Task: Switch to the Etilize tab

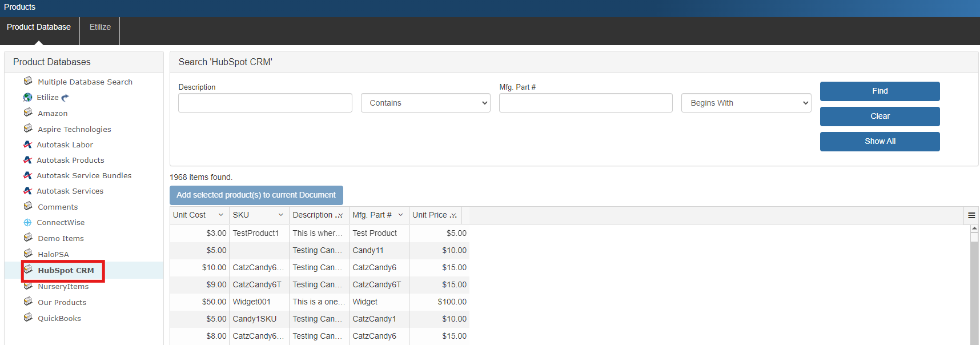Action: (100, 27)
